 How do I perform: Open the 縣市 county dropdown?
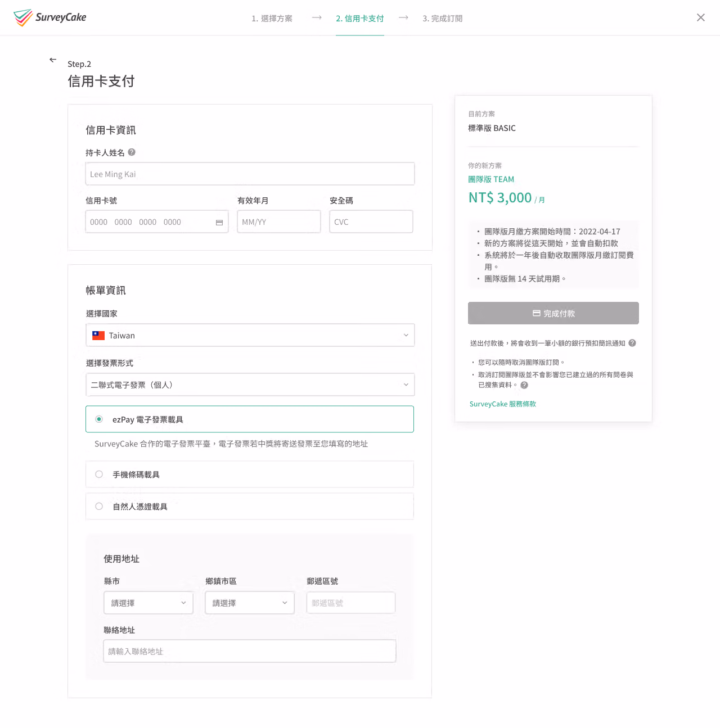(x=148, y=603)
